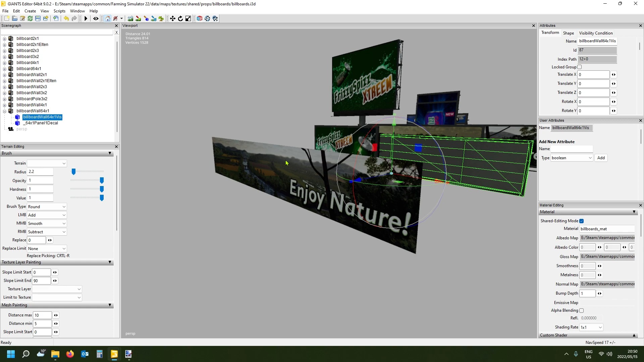This screenshot has height=362, width=644.
Task: Click the Save As floppy-with-star icon
Action: click(x=46, y=18)
